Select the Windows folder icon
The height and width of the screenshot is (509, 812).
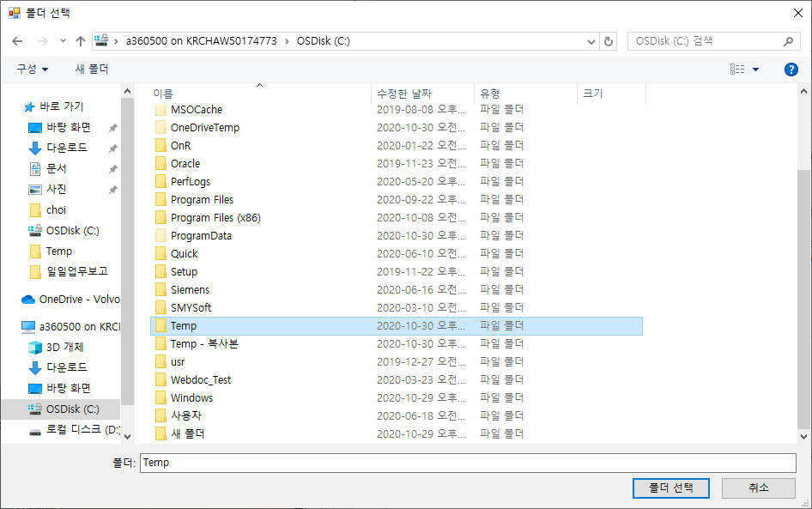coord(161,398)
